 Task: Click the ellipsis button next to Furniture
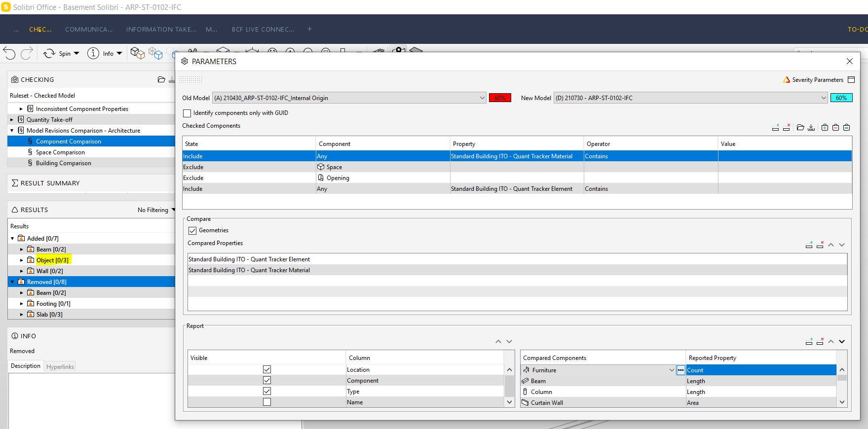[x=681, y=370]
